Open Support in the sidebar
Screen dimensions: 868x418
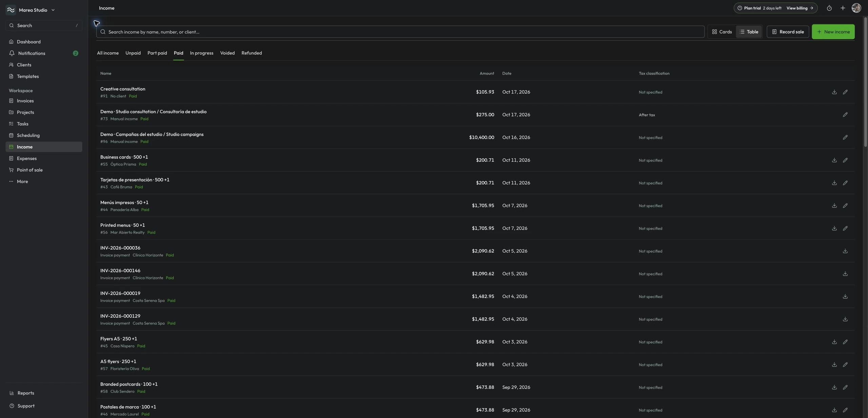pyautogui.click(x=44, y=406)
